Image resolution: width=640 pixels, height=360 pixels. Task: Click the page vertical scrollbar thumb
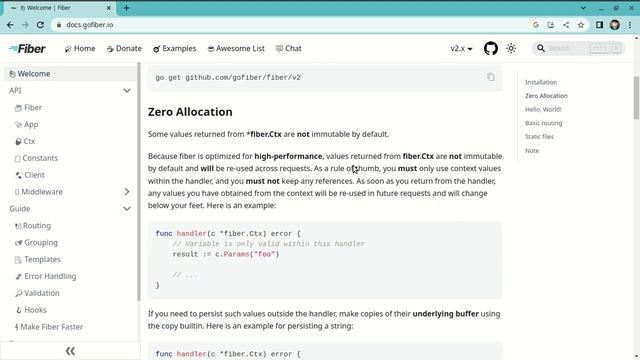(x=636, y=98)
